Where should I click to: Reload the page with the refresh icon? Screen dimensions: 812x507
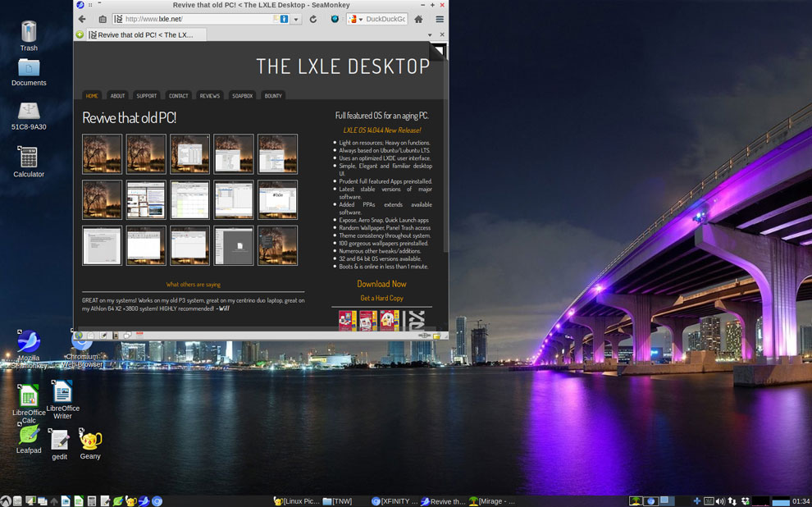pyautogui.click(x=312, y=19)
